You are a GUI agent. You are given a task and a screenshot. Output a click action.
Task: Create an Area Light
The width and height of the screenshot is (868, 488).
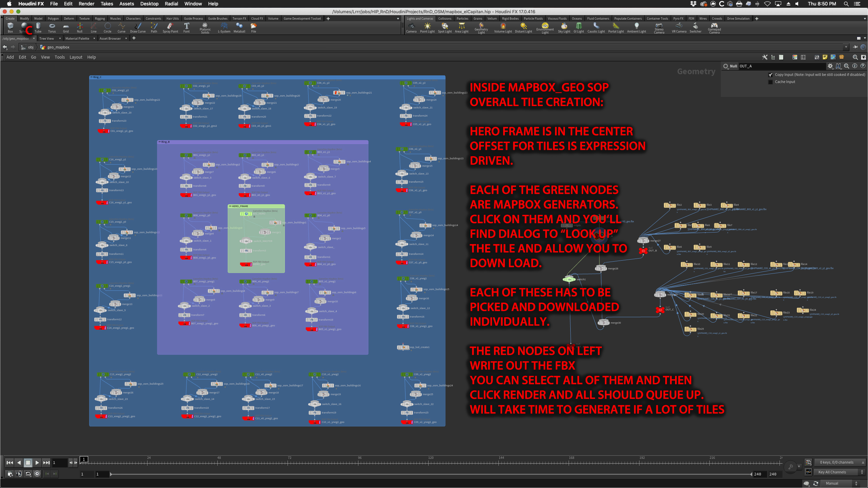461,27
